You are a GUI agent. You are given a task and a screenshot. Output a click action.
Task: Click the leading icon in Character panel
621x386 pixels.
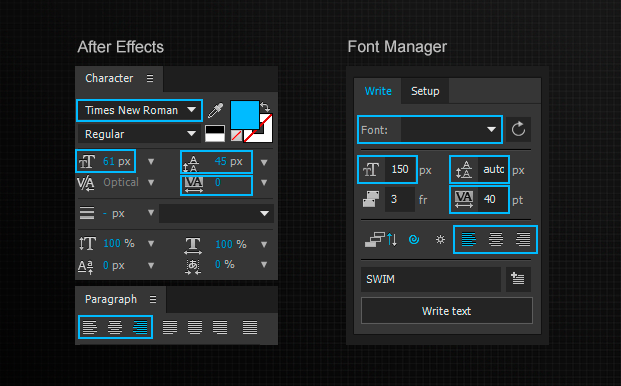[x=191, y=163]
